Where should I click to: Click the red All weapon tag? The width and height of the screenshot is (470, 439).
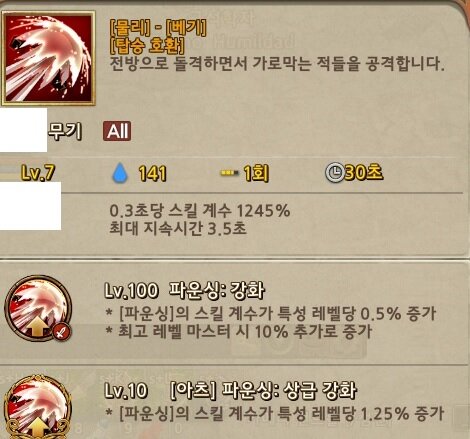click(x=117, y=131)
